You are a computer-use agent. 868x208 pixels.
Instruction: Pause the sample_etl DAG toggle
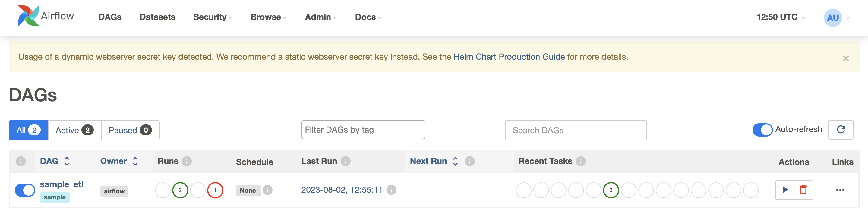pyautogui.click(x=25, y=190)
